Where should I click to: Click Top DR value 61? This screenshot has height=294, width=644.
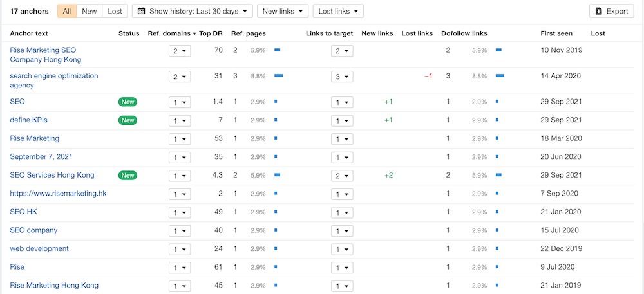tap(218, 267)
